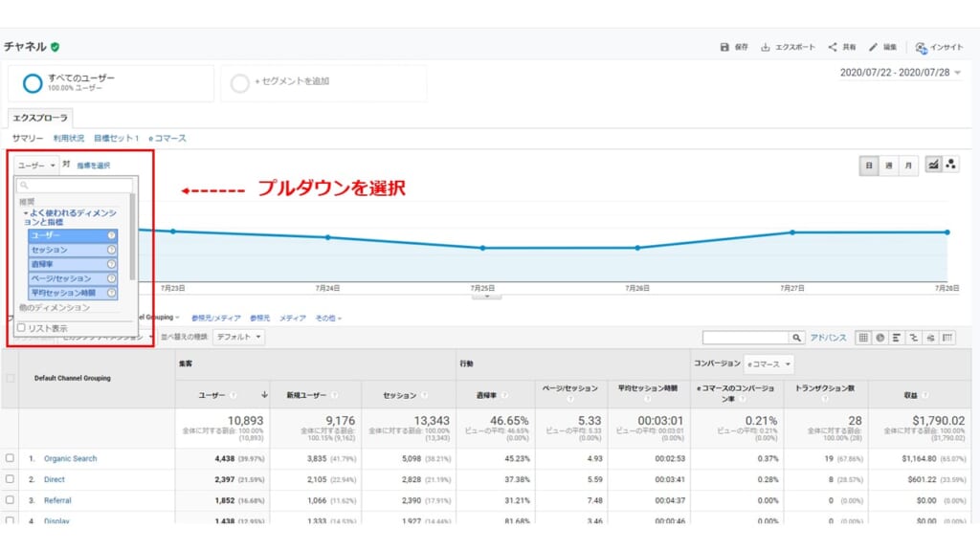Tick the Direct row checkbox
The height and width of the screenshot is (551, 980).
point(10,479)
